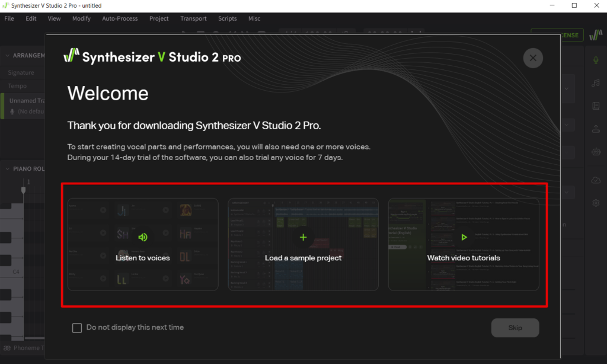Click the Skip button

tap(515, 328)
